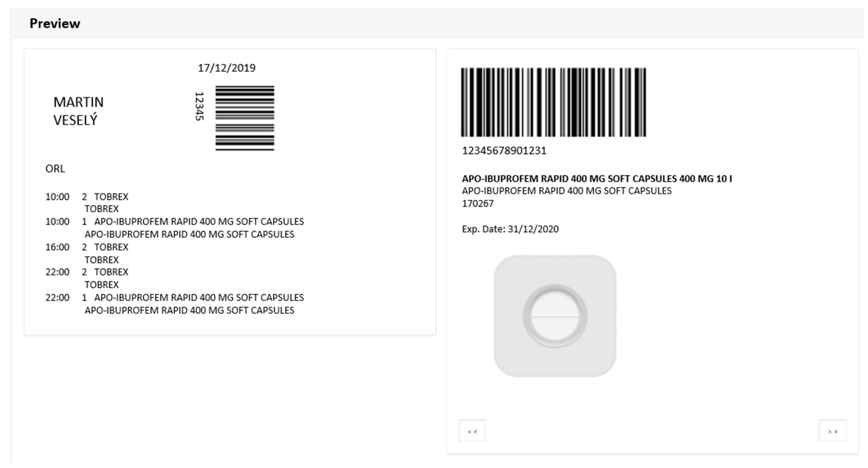The height and width of the screenshot is (468, 868).
Task: Select the 22:00 TOBREX dosage entry
Action: pos(87,278)
